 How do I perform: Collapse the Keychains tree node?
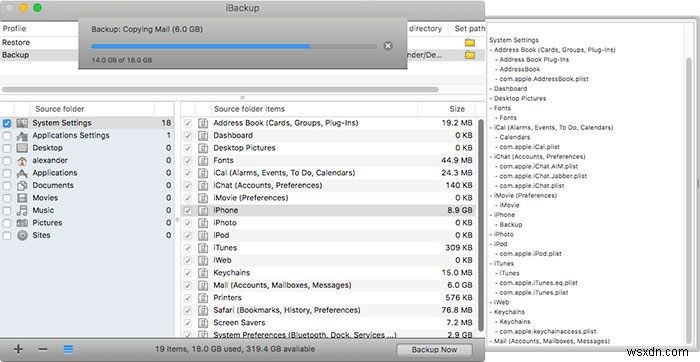[x=491, y=312]
